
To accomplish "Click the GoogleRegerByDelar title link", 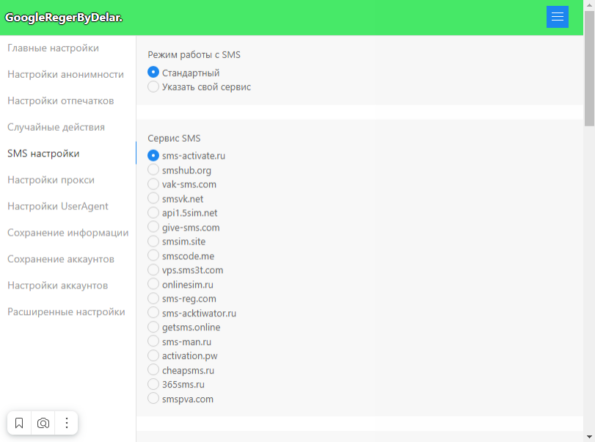I will coord(64,17).
